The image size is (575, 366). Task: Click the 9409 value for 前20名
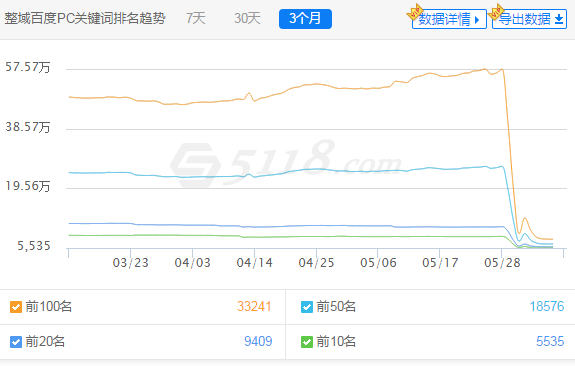258,341
